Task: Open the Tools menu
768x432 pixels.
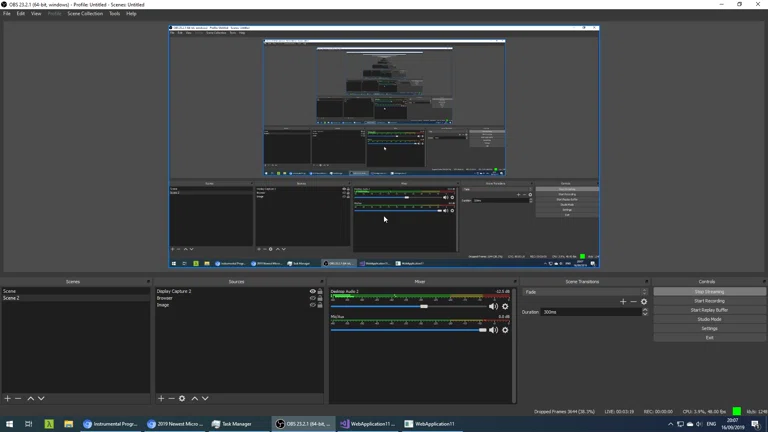Action: coord(114,14)
